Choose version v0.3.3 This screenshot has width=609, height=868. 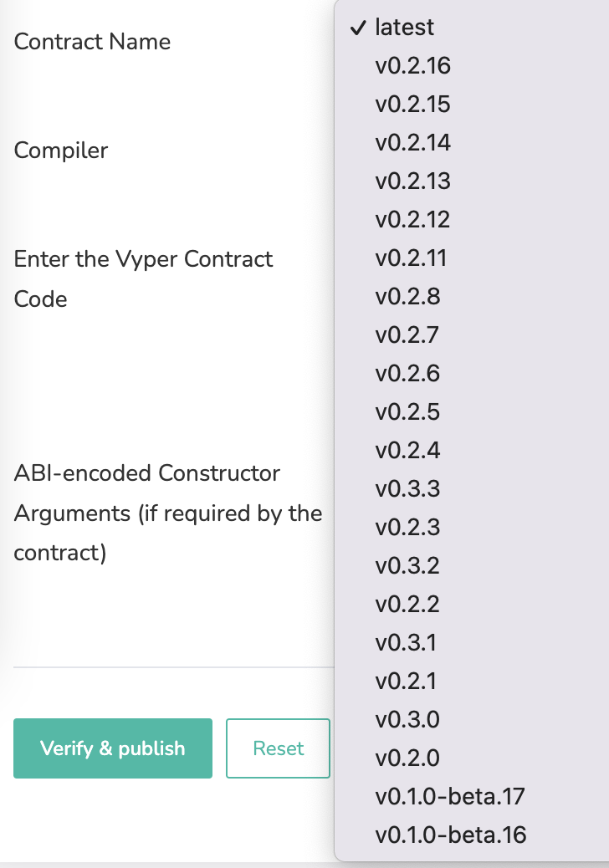(x=407, y=488)
